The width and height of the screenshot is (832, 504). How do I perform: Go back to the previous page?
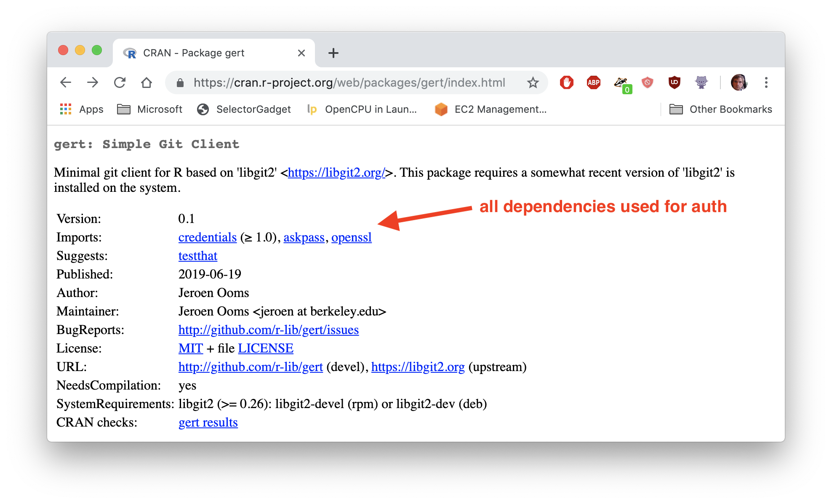66,82
